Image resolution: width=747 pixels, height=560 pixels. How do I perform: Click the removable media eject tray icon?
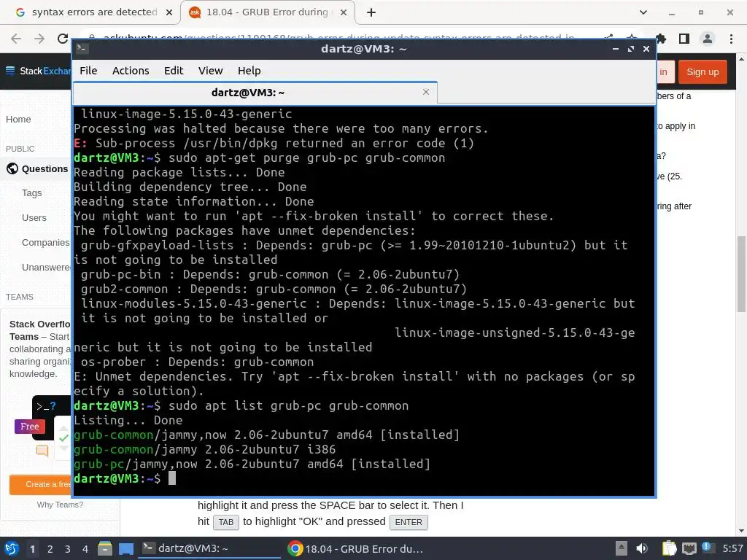(622, 548)
